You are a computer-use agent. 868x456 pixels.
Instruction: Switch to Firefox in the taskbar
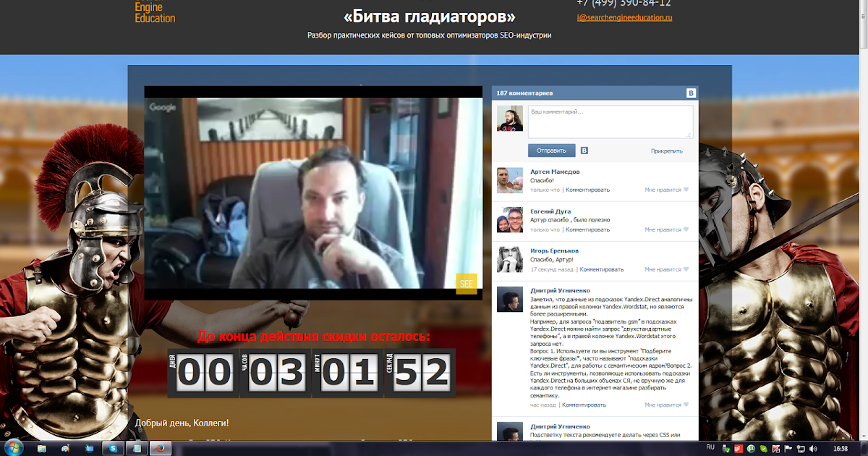[x=161, y=449]
